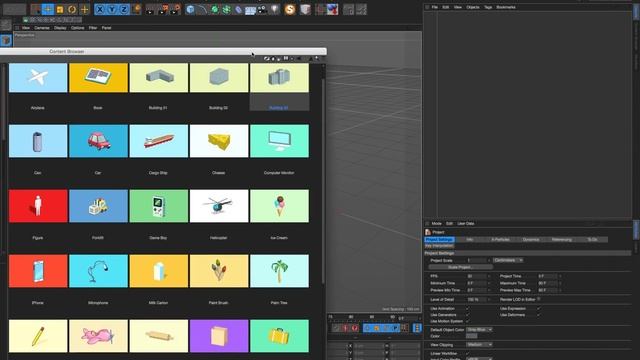Click the Computer Monitor preset icon

click(x=280, y=141)
